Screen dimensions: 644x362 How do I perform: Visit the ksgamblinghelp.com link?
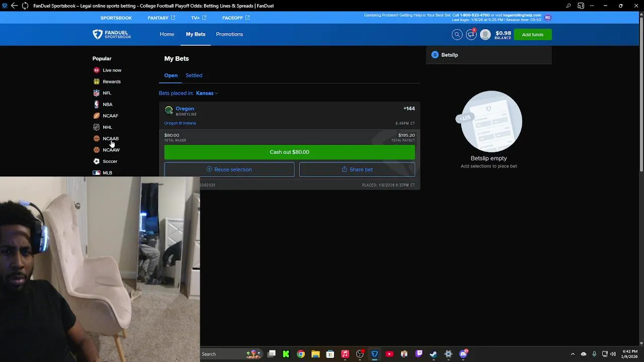[x=522, y=15]
